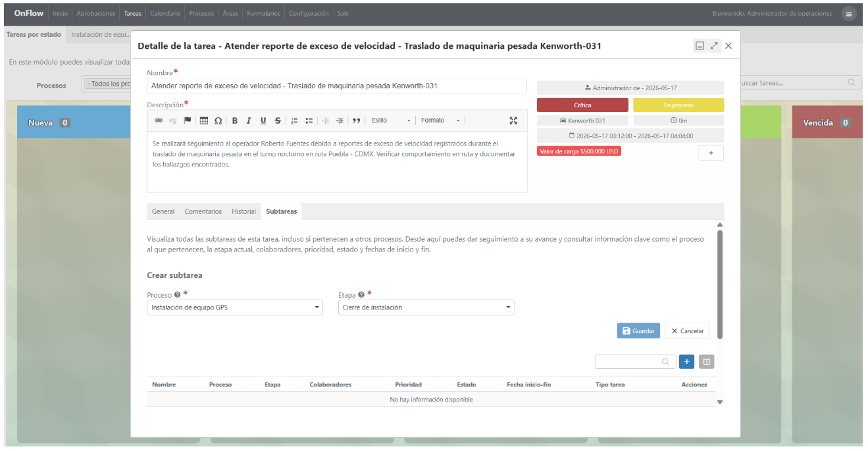Apply strikethrough to the description text
Viewport: 868px width, 451px height.
[x=278, y=120]
